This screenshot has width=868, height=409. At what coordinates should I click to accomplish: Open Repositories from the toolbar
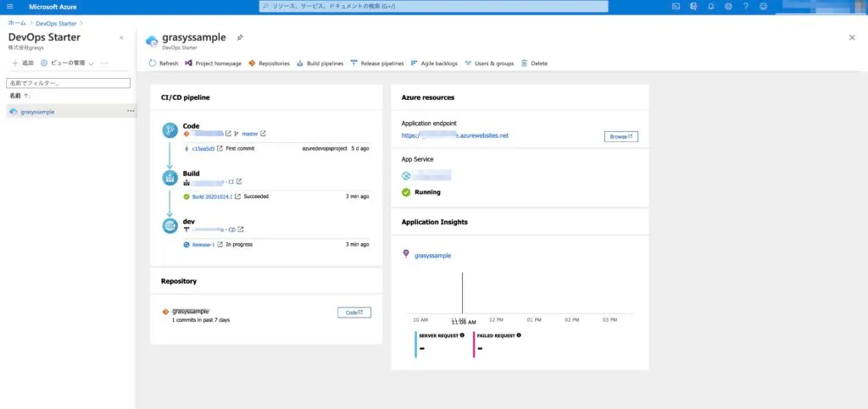269,63
